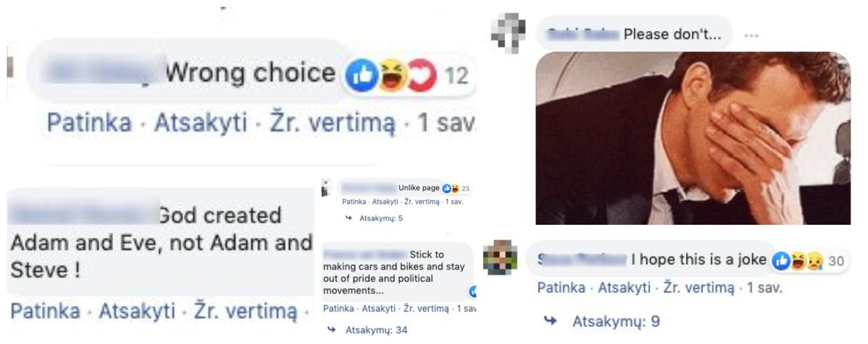Click the like reaction on "I hope this is a joke"
This screenshot has width=868, height=344.
pos(781,260)
